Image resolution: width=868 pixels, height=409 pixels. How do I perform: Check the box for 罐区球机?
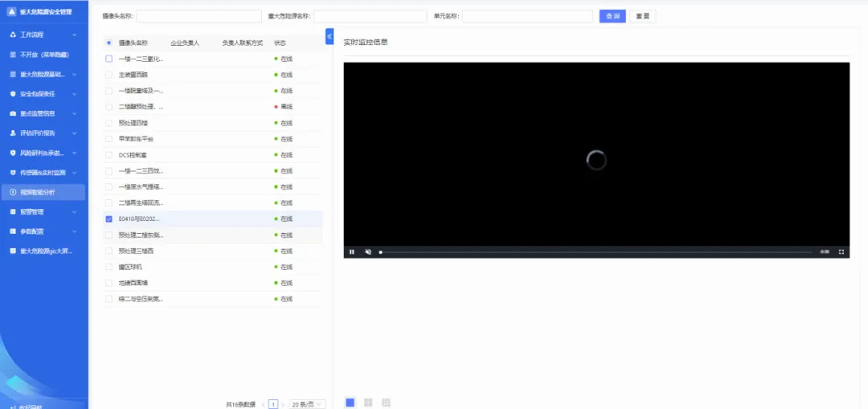coord(108,268)
